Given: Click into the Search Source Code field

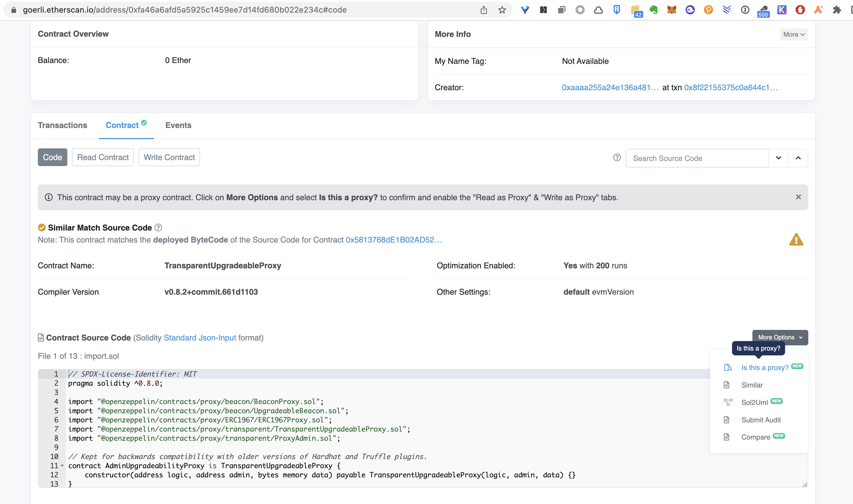Looking at the screenshot, I should pos(697,158).
